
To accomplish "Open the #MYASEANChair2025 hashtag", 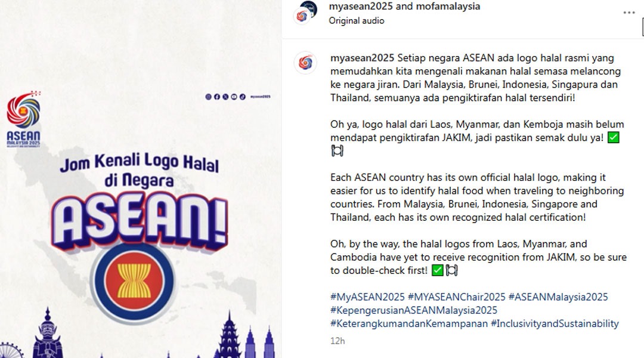I will (x=456, y=297).
